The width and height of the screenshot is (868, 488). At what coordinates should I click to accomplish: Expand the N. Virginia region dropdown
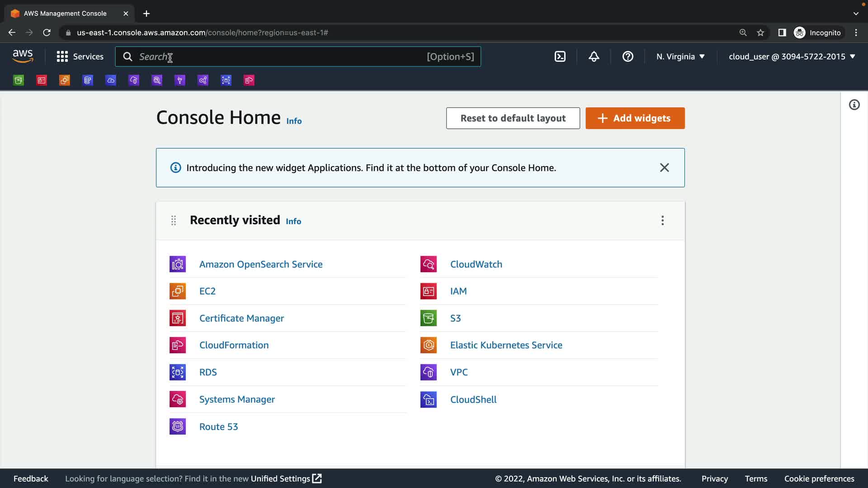680,56
